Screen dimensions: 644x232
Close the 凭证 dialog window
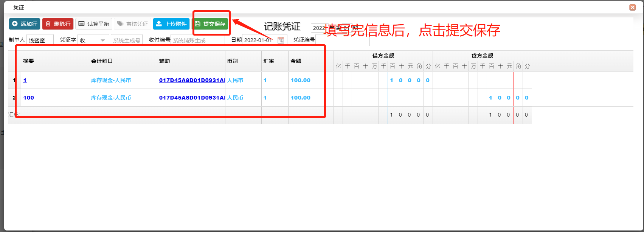tap(632, 7)
